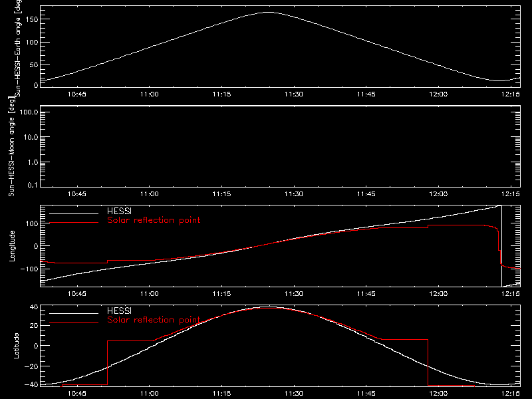Viewport: 532px width, 399px height.
Task: Select Solar reflection point label in Latitude plot
Action: [154, 320]
